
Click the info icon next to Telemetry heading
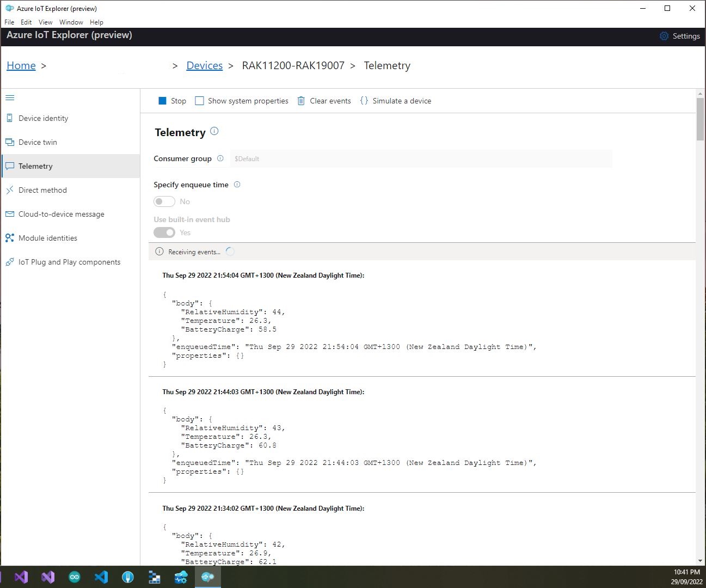tap(214, 131)
